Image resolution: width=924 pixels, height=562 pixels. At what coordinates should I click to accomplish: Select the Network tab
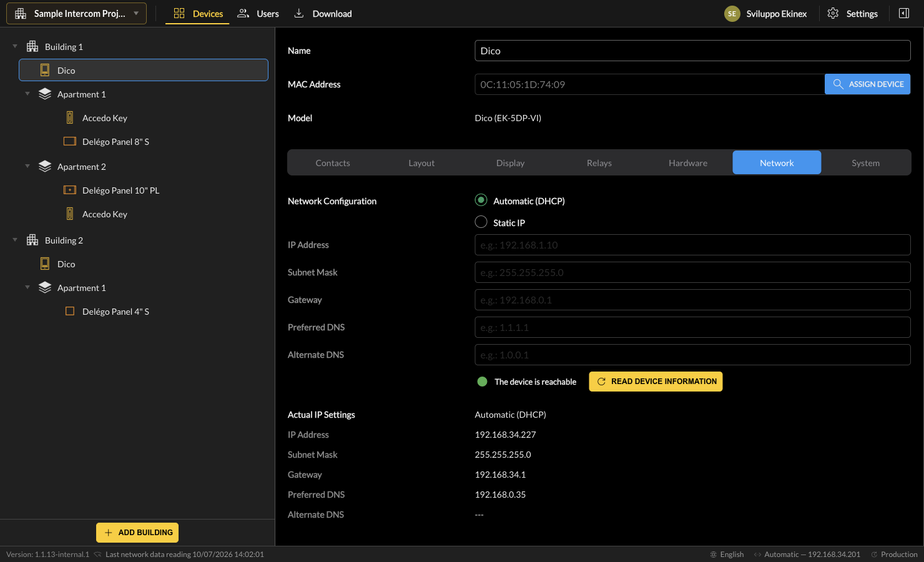777,162
